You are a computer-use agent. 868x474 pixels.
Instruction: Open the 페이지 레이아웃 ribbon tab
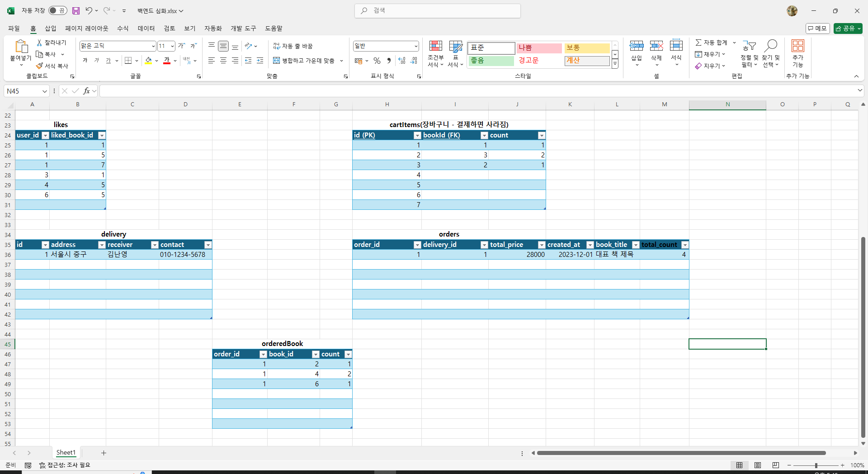coord(87,28)
